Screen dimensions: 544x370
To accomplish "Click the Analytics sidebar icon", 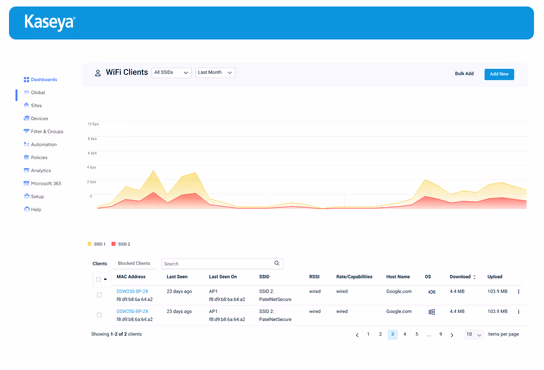I will [26, 170].
